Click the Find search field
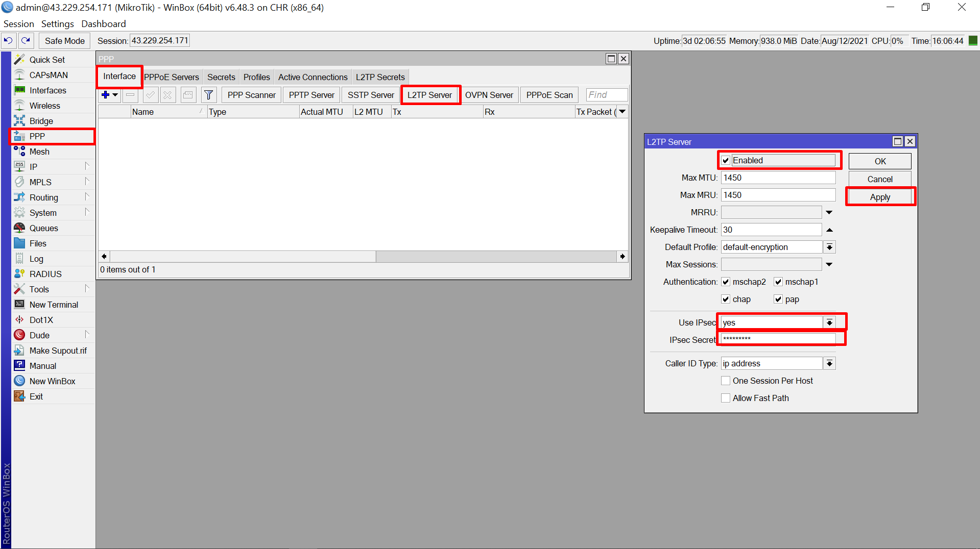 pos(607,95)
